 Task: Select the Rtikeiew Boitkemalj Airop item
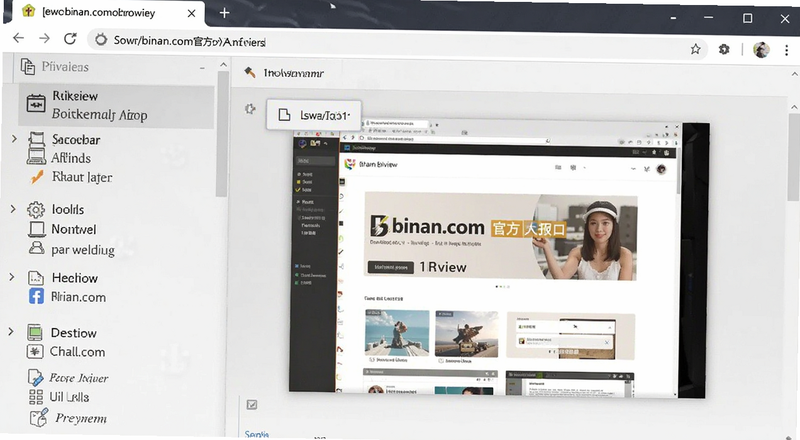[x=116, y=106]
